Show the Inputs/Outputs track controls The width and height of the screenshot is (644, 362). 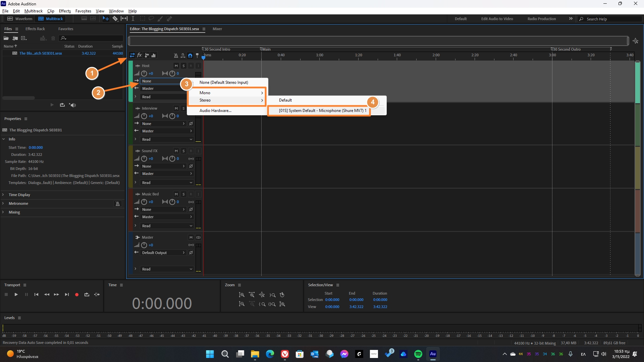132,55
